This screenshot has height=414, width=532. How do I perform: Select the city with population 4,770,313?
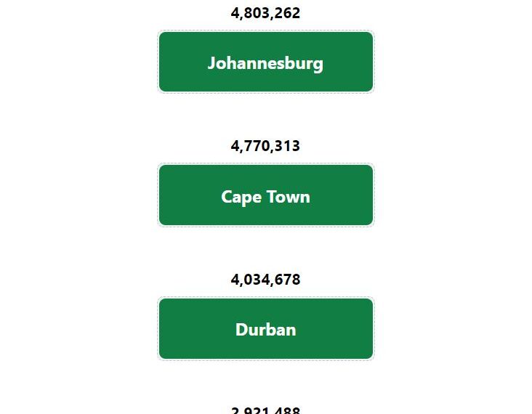[266, 195]
